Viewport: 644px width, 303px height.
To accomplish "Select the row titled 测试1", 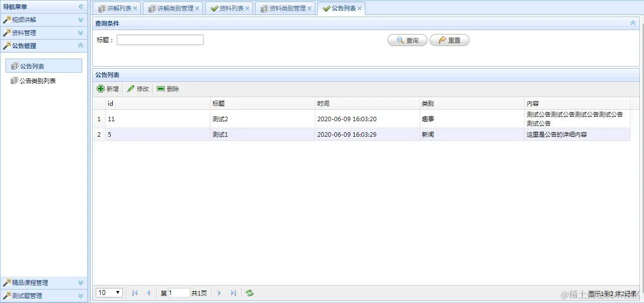I will pos(361,134).
